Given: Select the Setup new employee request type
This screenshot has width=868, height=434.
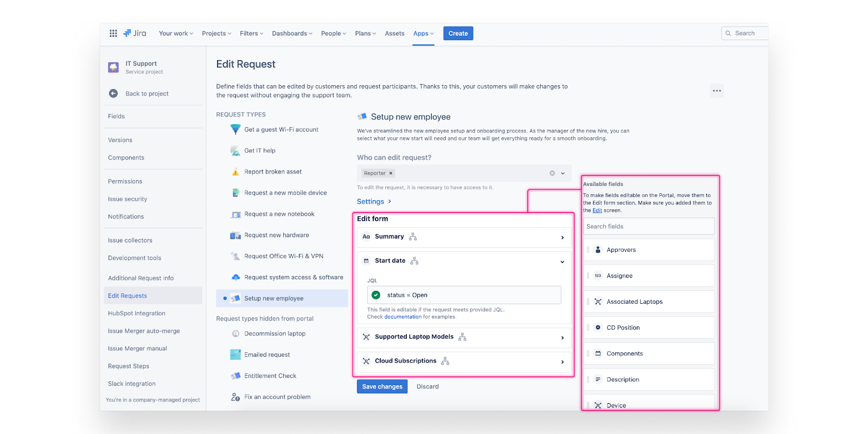Looking at the screenshot, I should pyautogui.click(x=282, y=298).
